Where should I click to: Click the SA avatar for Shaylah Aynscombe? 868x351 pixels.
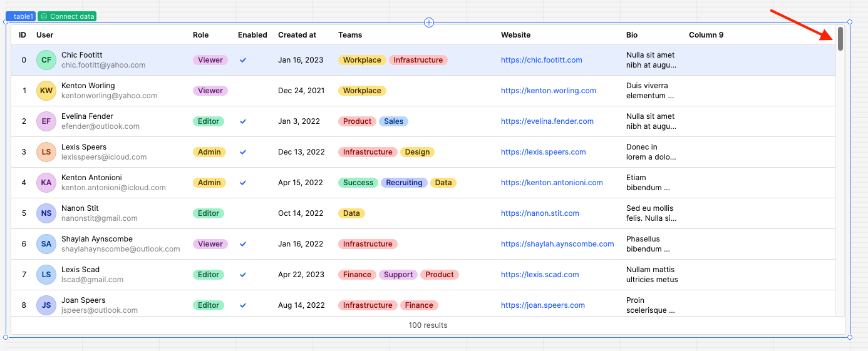pyautogui.click(x=46, y=244)
